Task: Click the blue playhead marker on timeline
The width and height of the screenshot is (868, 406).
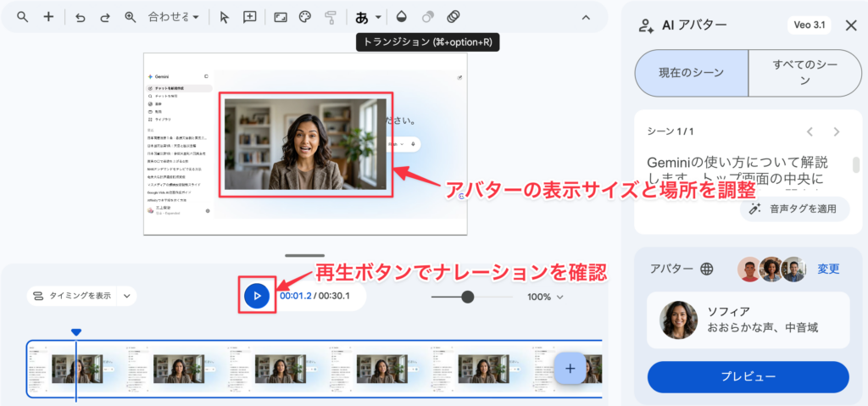Action: point(76,332)
